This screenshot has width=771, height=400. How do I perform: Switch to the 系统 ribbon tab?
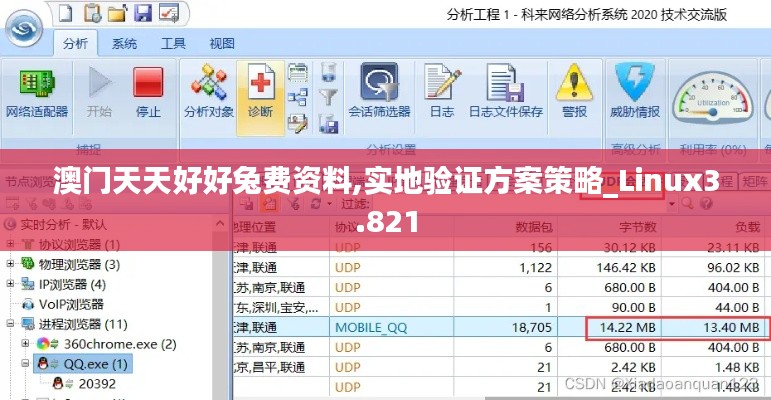[x=124, y=43]
